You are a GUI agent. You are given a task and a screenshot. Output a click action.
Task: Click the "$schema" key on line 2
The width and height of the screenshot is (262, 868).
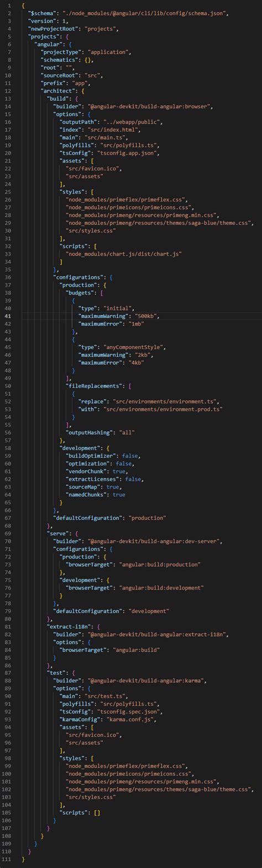pyautogui.click(x=41, y=13)
